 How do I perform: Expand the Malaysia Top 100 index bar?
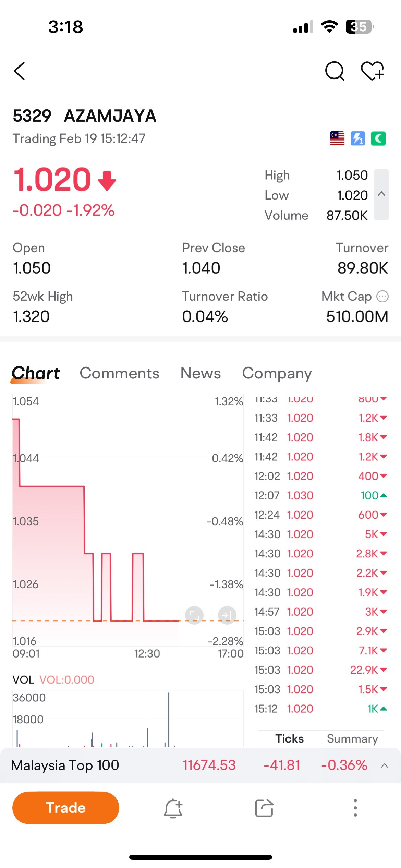click(385, 765)
